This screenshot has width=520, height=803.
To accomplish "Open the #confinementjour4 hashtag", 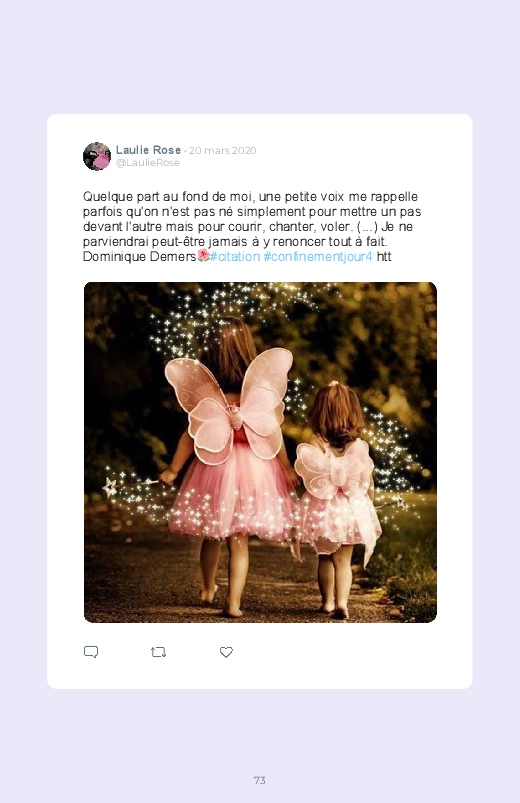I will 318,257.
